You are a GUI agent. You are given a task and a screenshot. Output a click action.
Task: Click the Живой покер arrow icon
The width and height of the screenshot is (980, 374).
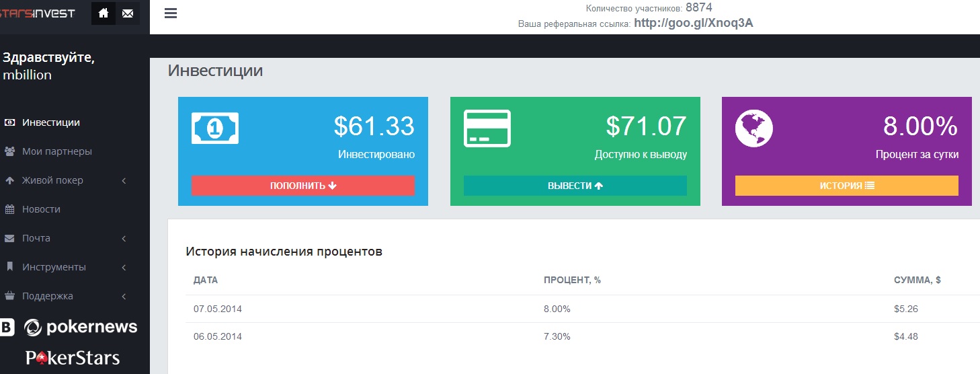click(9, 180)
